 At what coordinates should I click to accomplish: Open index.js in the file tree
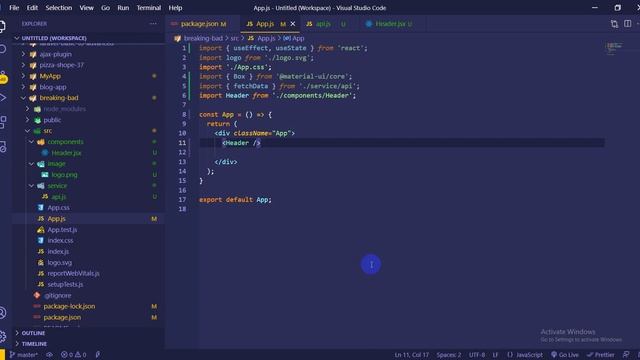[x=58, y=251]
